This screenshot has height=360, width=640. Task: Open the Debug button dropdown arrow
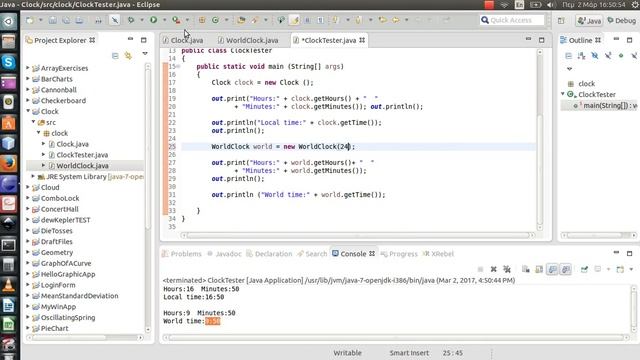coord(142,20)
